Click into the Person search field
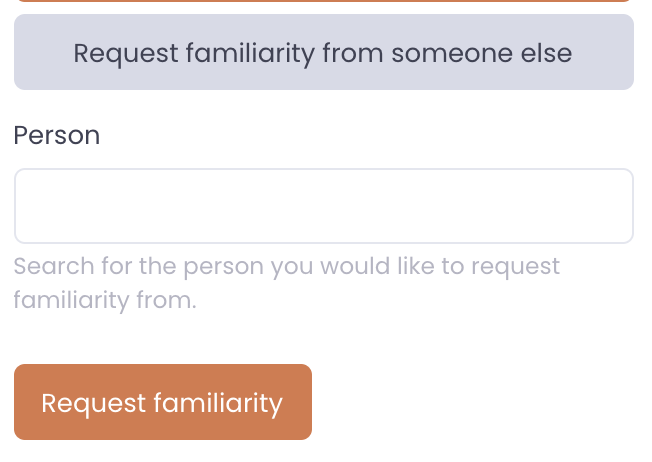Image resolution: width=652 pixels, height=462 pixels. 323,206
